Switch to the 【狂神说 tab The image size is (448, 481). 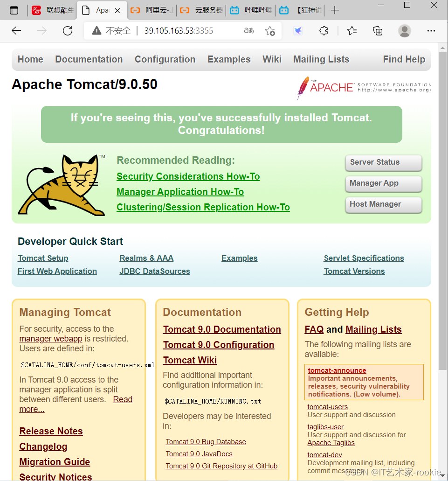tap(300, 10)
